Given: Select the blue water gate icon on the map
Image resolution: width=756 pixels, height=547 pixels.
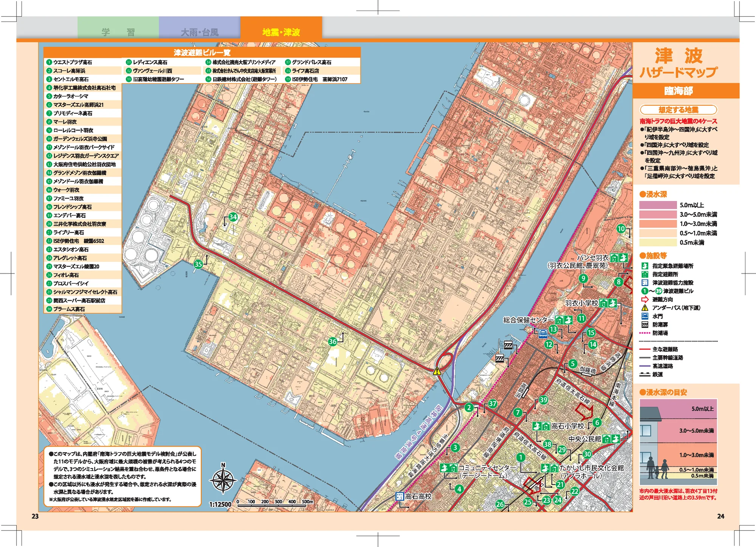Looking at the screenshot, I should click(x=542, y=333).
